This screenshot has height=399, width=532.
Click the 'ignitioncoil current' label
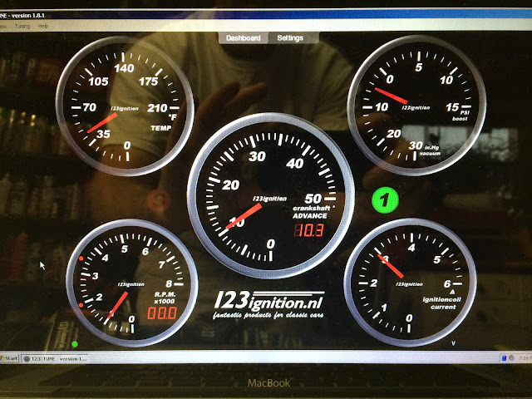(x=441, y=303)
